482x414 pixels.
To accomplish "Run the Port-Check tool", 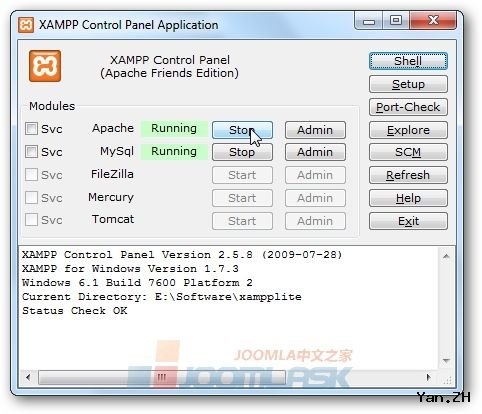I will pyautogui.click(x=408, y=107).
